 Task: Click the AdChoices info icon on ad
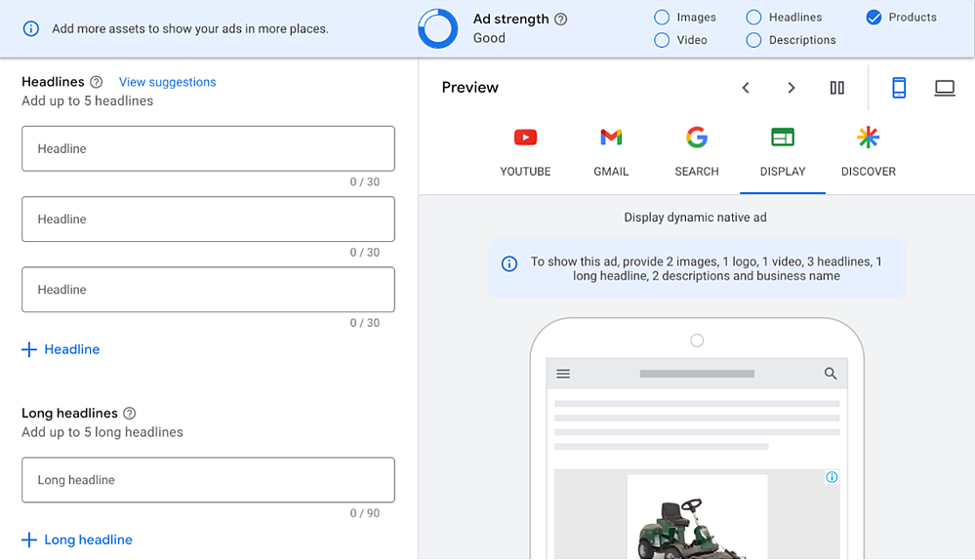(x=832, y=477)
